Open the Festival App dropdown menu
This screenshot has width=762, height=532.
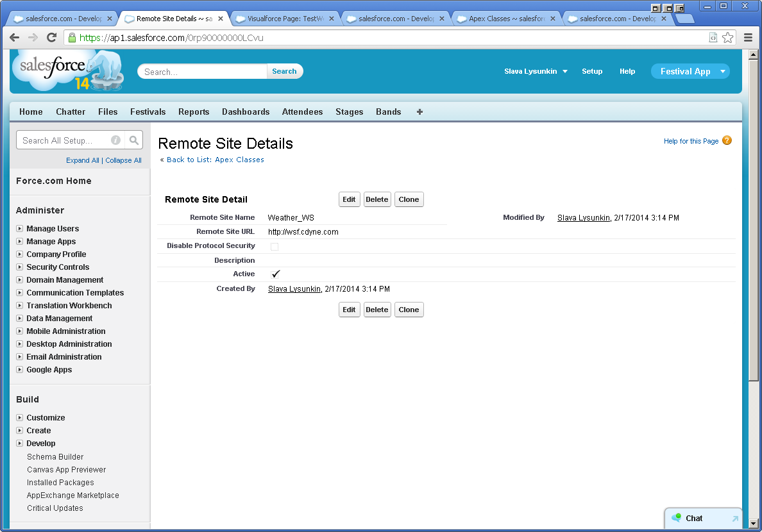(x=690, y=71)
